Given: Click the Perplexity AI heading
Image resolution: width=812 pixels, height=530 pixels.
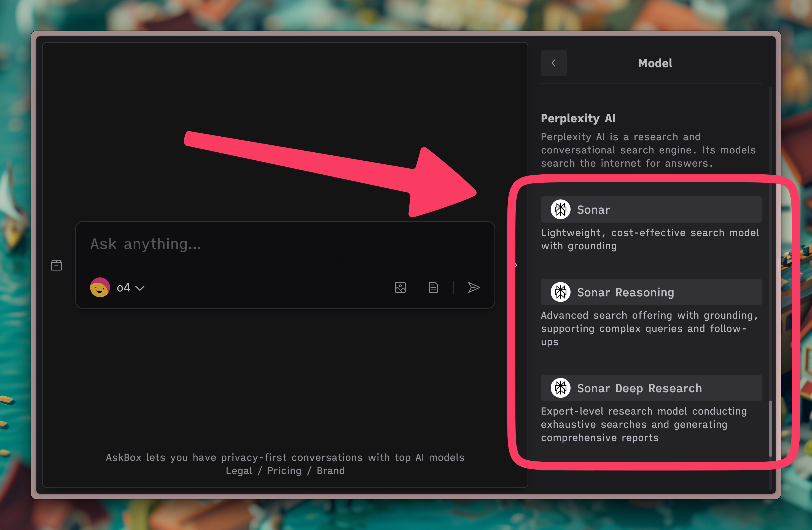Looking at the screenshot, I should (x=578, y=118).
